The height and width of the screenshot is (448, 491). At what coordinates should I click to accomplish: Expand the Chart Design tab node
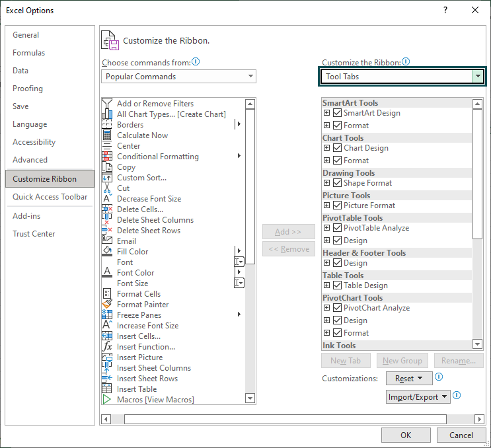click(326, 148)
